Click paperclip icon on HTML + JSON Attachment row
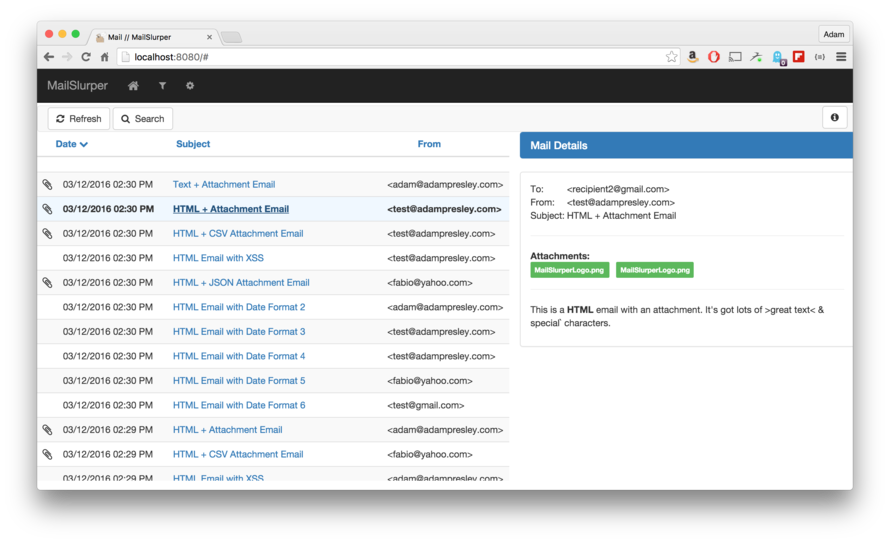 48,283
